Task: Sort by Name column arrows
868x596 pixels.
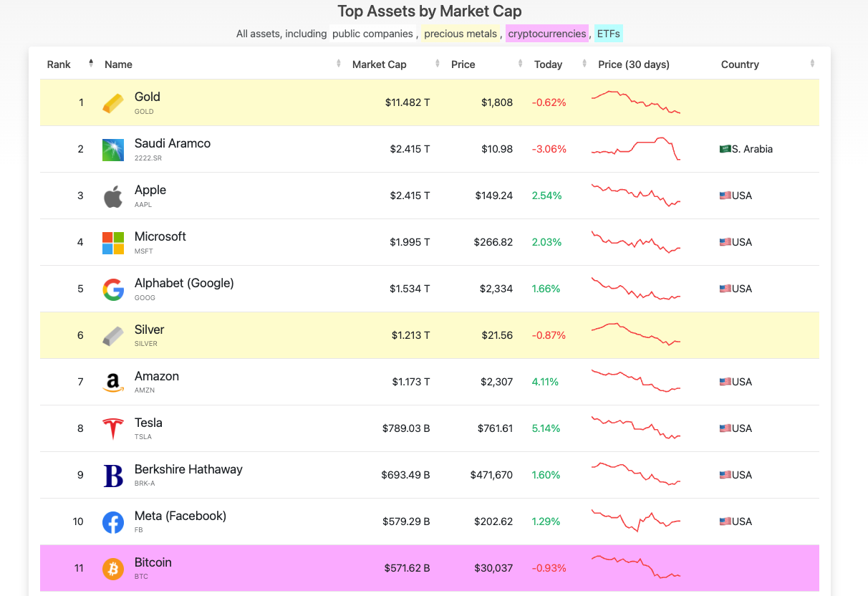Action: [x=339, y=64]
